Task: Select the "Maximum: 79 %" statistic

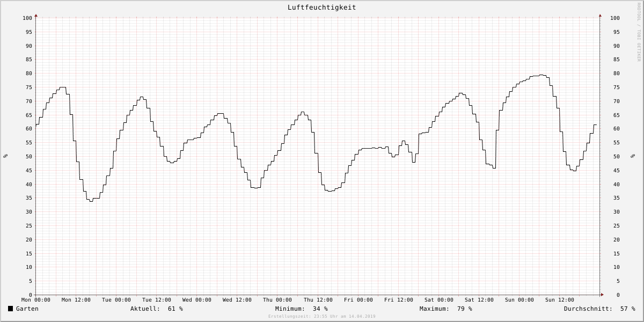Action: [x=446, y=309]
